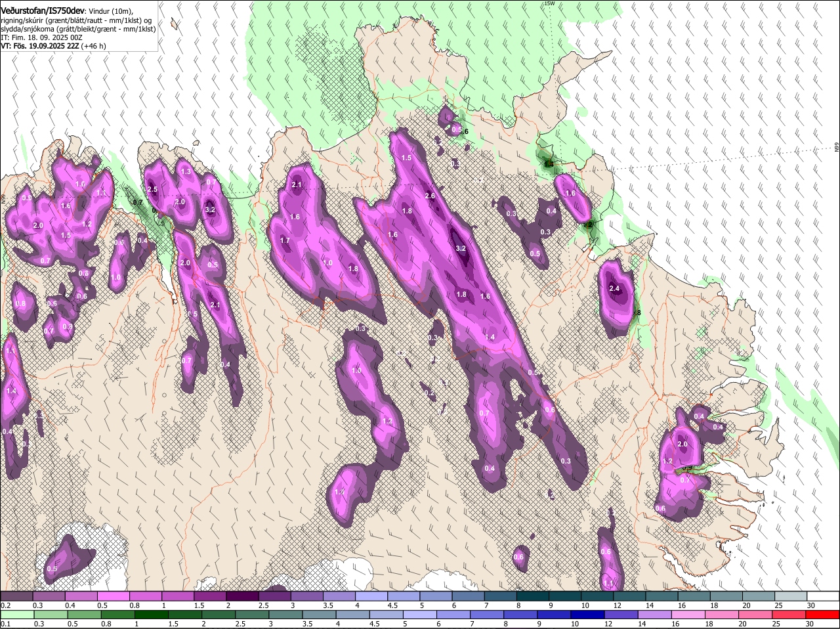The image size is (840, 629).
Task: Select top legend swatch starting at 1.5
Action: click(209, 596)
